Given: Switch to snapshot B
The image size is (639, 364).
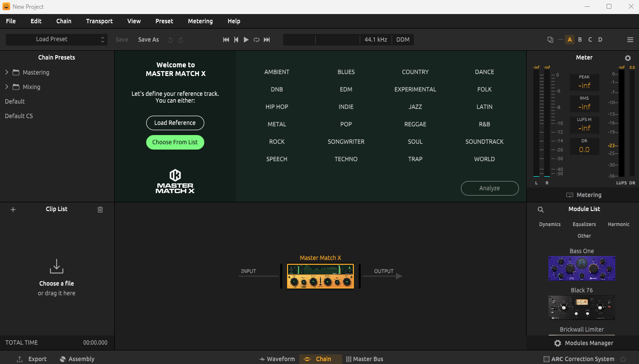Looking at the screenshot, I should click(580, 40).
